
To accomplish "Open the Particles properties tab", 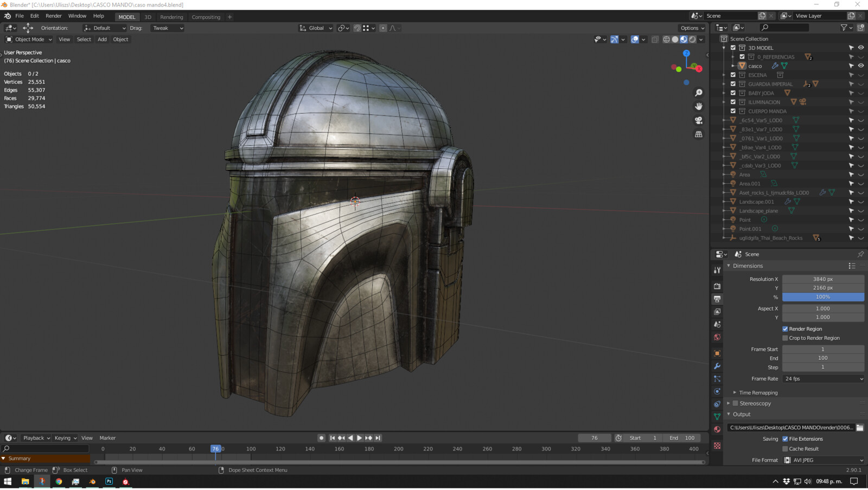I will 717,379.
